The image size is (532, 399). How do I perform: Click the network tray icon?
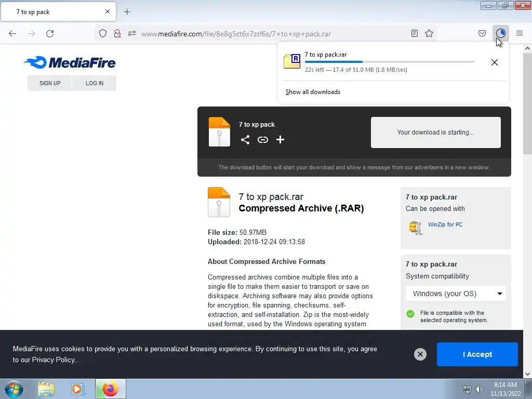(x=467, y=389)
